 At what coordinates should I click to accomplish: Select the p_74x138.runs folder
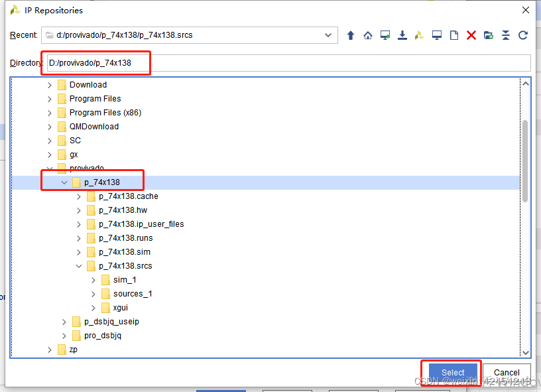[x=125, y=238]
